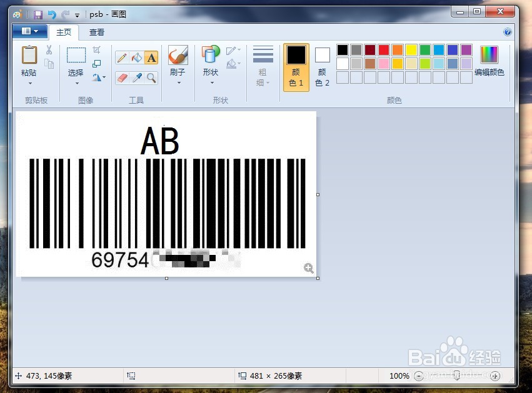
Task: Click the Edit colors (编辑颜色) label
Action: click(x=489, y=72)
